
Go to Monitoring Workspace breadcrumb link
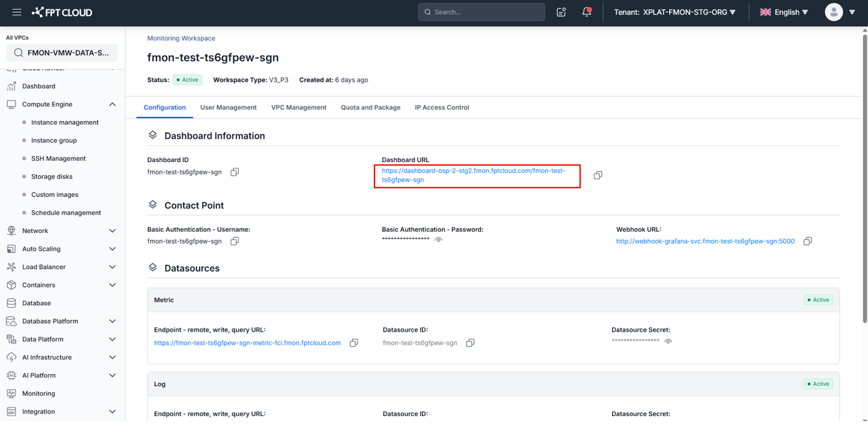click(181, 39)
